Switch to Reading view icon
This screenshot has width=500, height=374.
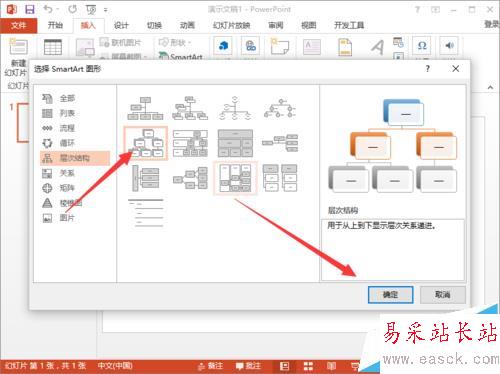click(331, 366)
